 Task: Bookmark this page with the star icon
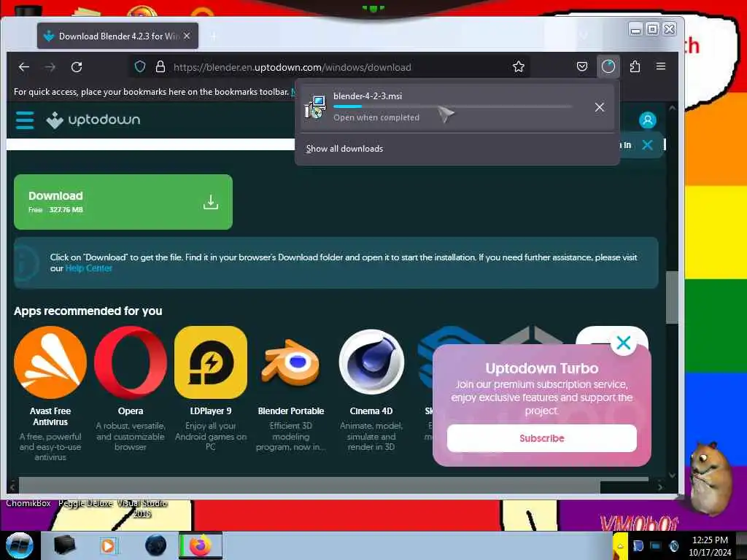pos(519,66)
